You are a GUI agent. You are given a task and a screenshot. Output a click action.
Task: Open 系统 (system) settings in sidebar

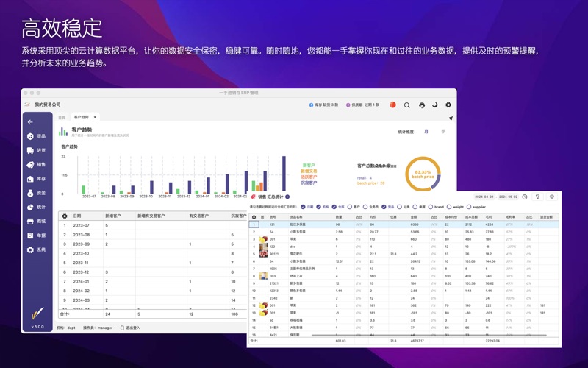(36, 250)
